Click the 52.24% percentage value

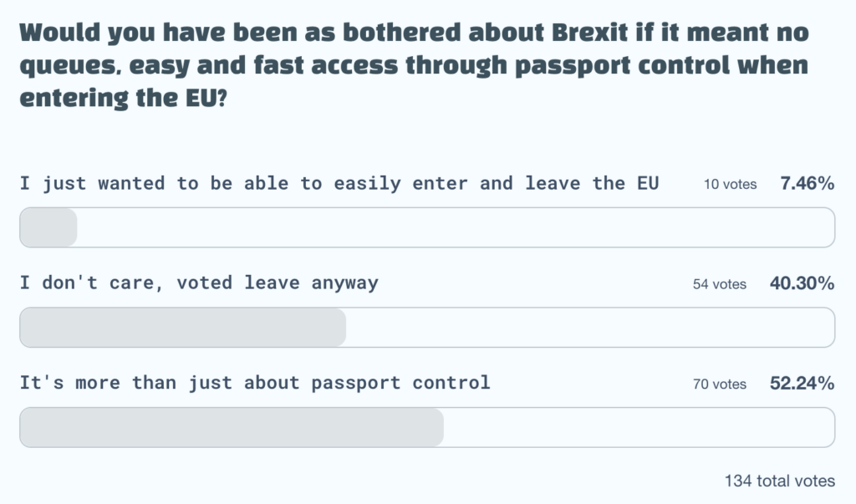coord(802,384)
